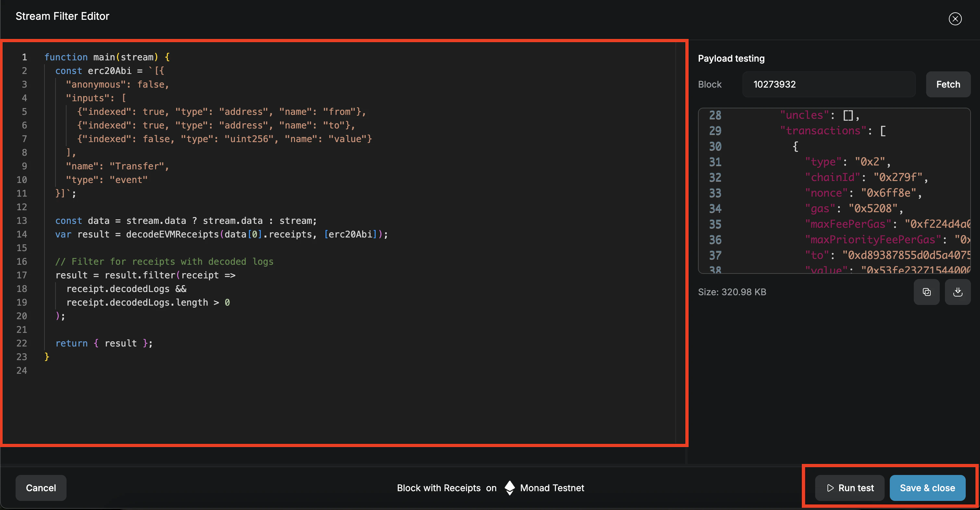This screenshot has width=980, height=510.
Task: Click the Block with Receipts label
Action: 439,488
